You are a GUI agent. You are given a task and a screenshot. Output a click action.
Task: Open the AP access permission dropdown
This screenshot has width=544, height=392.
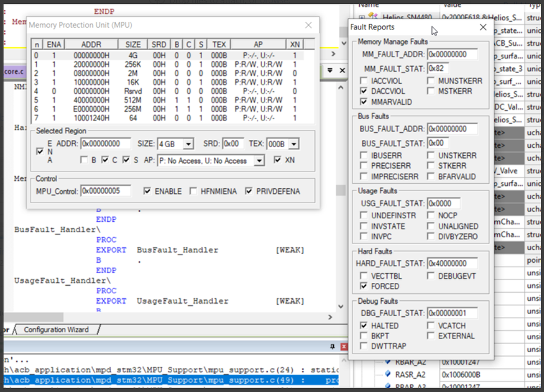click(259, 161)
